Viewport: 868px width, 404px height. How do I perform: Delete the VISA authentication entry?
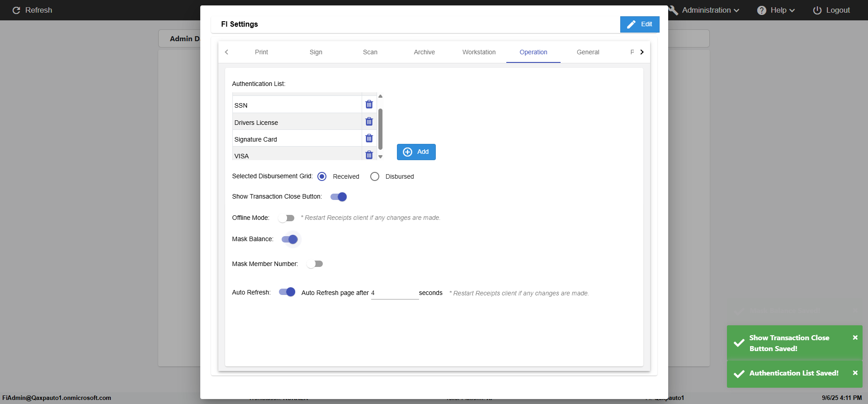369,155
